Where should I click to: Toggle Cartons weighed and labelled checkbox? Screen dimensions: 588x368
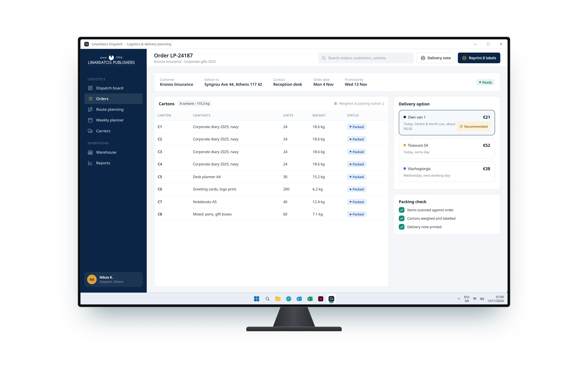point(402,219)
